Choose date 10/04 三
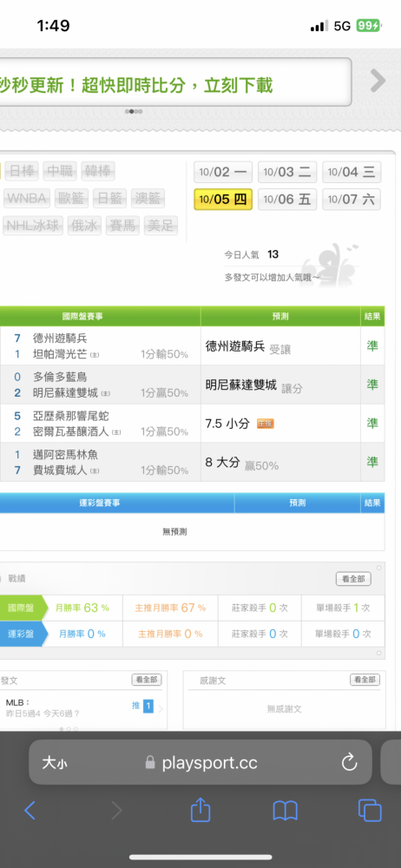The image size is (401, 868). [352, 172]
